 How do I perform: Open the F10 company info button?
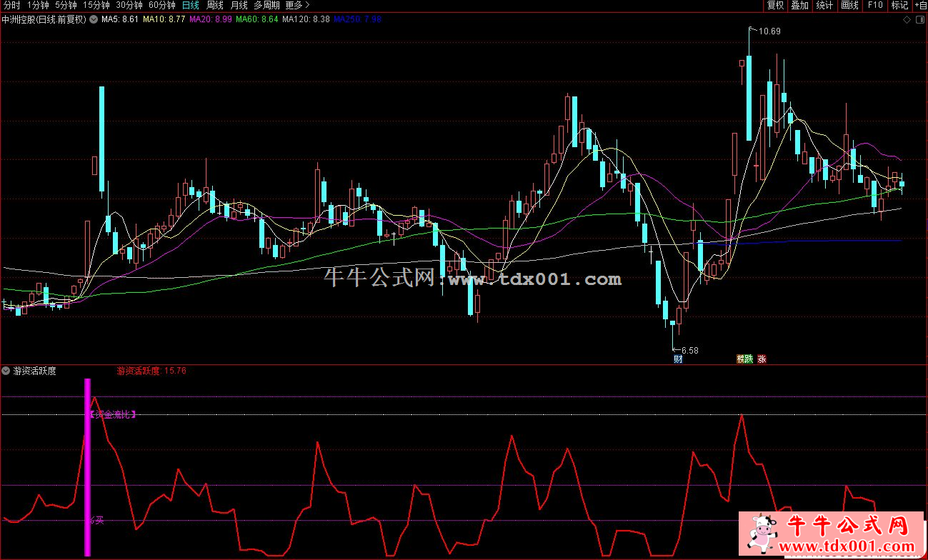pyautogui.click(x=875, y=6)
